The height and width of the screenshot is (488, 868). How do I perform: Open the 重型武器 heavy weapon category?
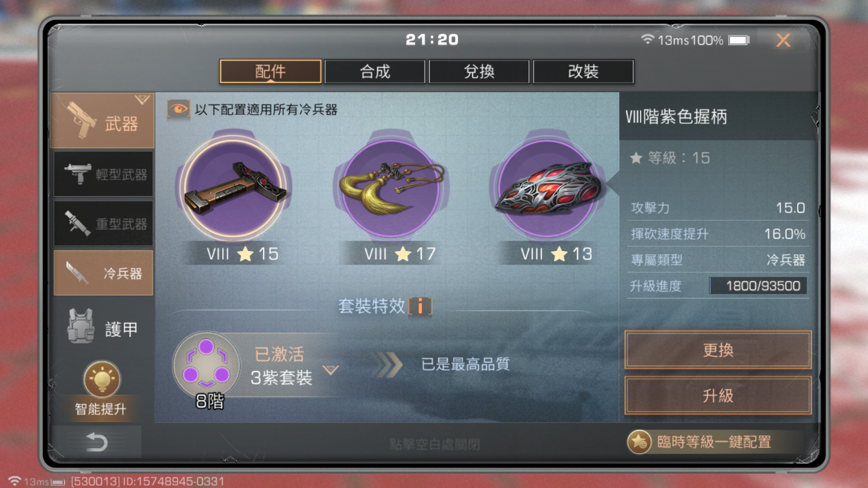pos(104,223)
